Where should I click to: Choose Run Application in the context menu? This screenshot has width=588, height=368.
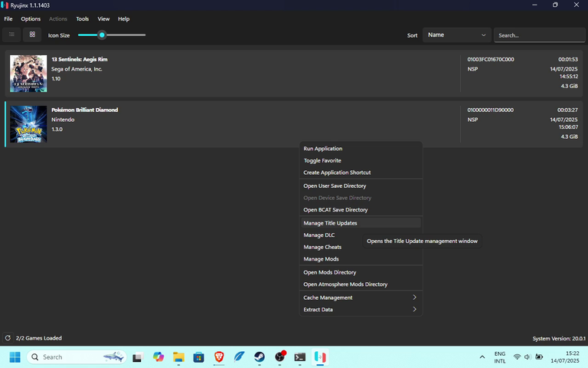click(x=361, y=148)
